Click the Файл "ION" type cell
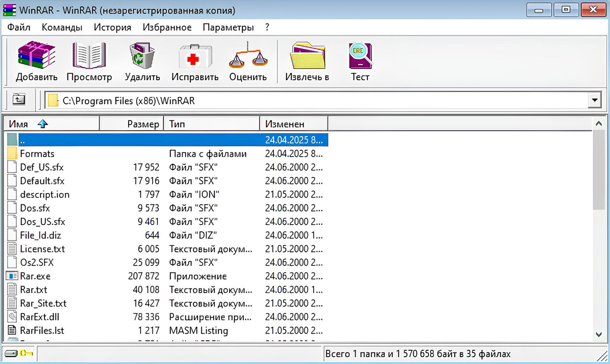 194,194
